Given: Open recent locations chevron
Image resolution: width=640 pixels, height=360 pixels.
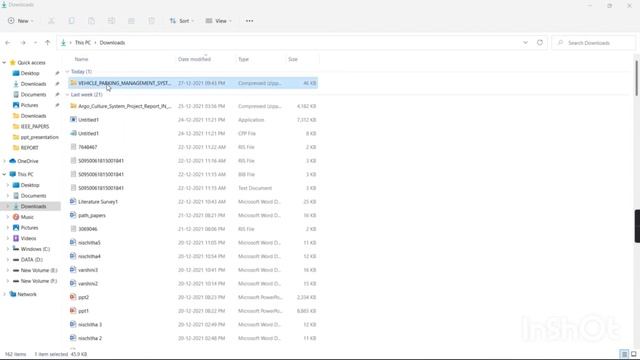Looking at the screenshot, I should [36, 43].
